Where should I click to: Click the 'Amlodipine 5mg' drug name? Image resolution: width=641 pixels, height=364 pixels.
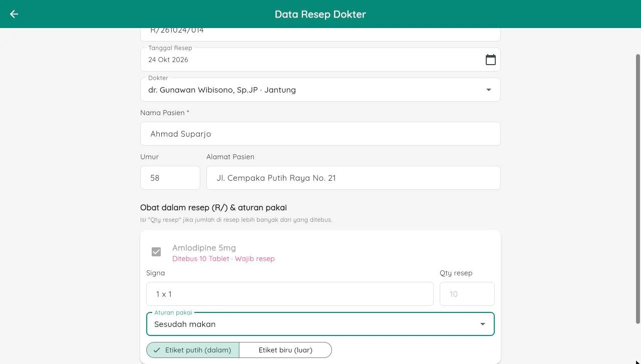(x=204, y=248)
